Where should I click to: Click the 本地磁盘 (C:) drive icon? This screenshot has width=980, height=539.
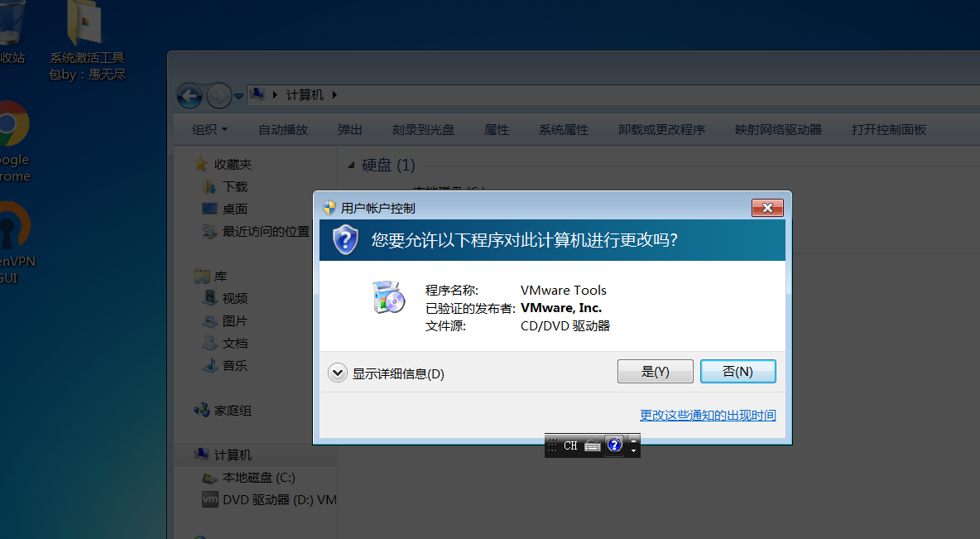click(x=209, y=479)
